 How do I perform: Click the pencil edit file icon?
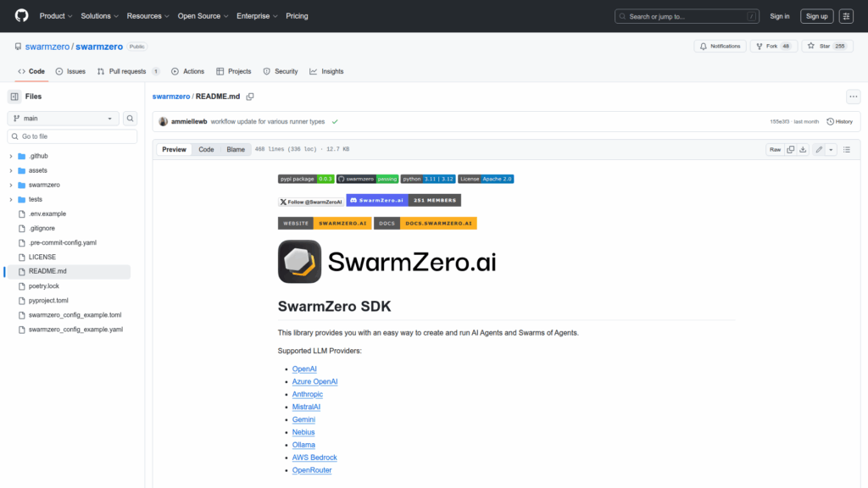coord(819,149)
